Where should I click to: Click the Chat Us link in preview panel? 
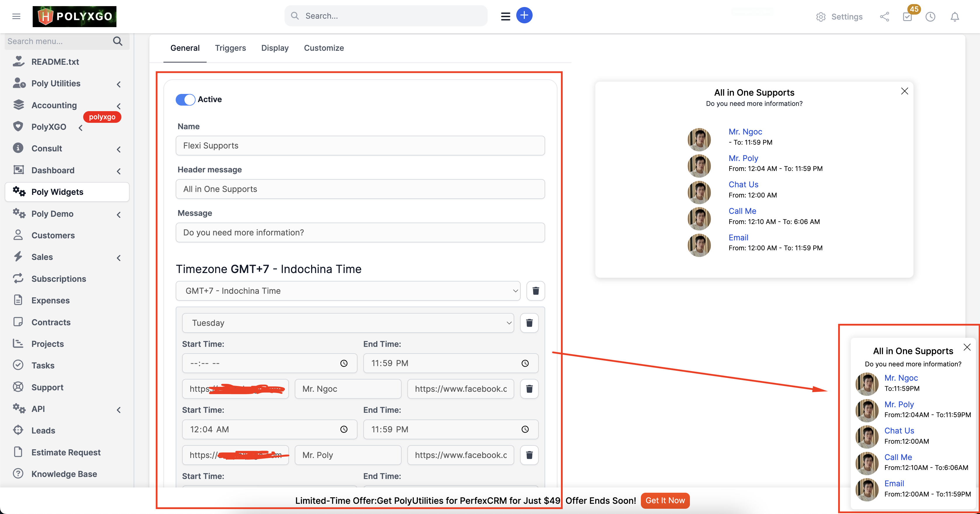tap(743, 184)
